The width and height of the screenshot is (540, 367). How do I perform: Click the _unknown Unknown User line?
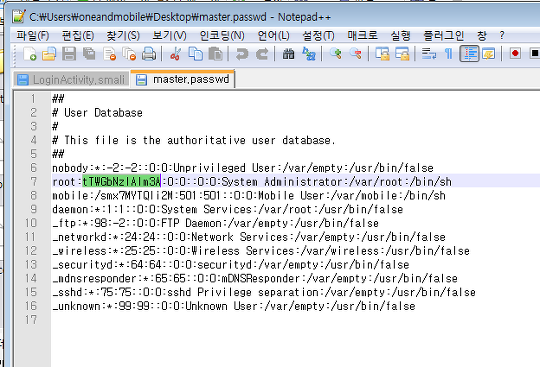click(x=234, y=306)
